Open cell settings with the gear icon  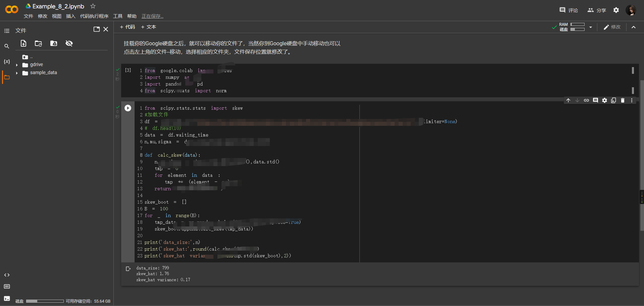(x=605, y=100)
